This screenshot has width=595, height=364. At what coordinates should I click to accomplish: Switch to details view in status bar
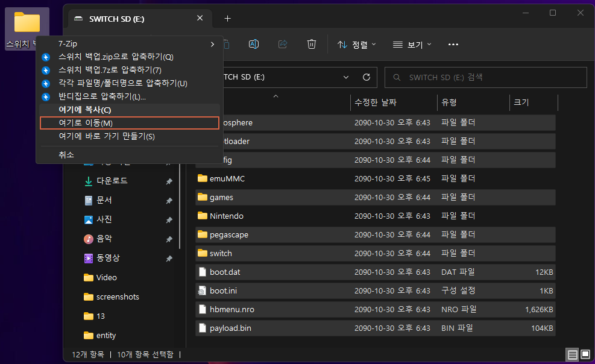point(572,355)
